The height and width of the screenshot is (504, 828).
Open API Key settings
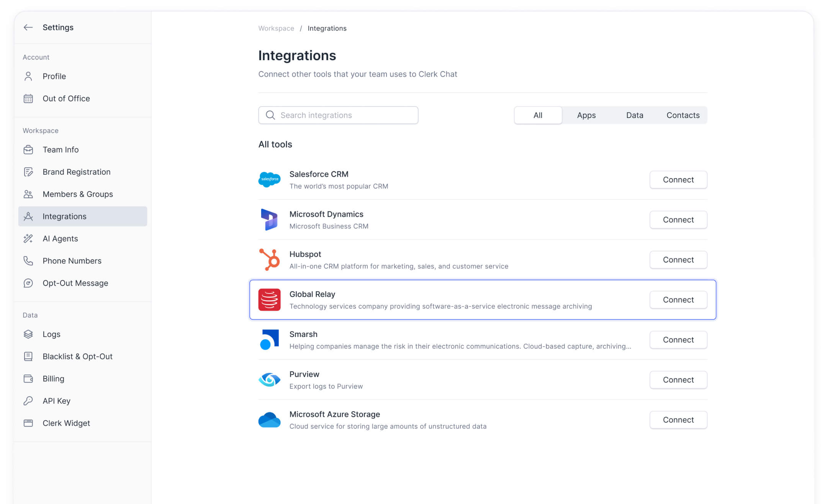coord(83,401)
